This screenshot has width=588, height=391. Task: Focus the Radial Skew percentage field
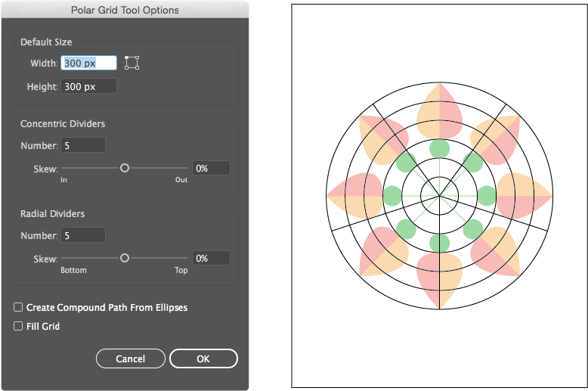tap(211, 259)
